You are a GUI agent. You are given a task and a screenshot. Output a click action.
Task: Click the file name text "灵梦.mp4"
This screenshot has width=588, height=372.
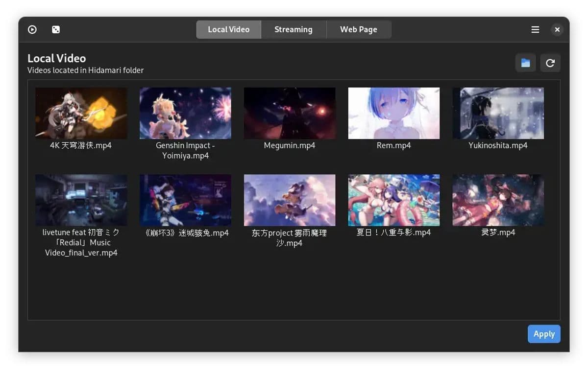tap(498, 232)
